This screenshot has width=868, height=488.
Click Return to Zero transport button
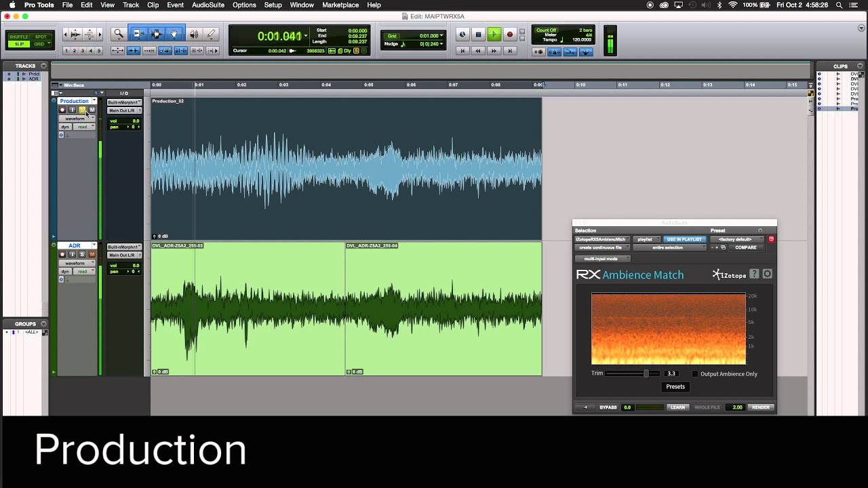click(x=462, y=51)
